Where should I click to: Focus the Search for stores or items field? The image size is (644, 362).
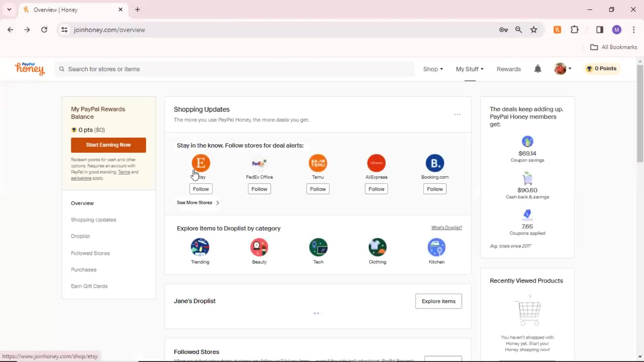pyautogui.click(x=235, y=69)
